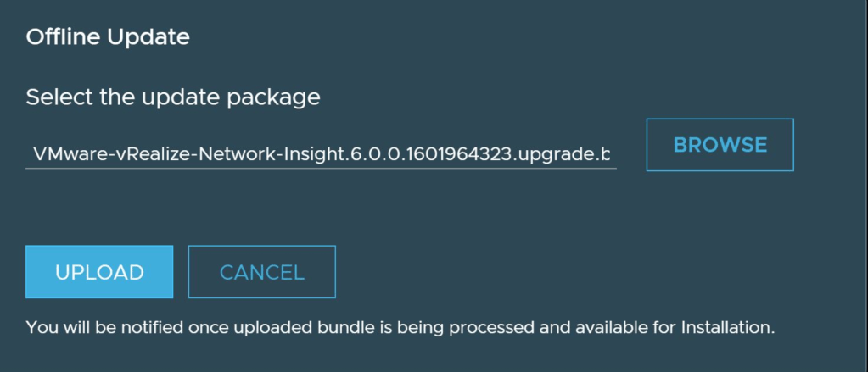Hit the blue UPLOAD button
Image resolution: width=868 pixels, height=372 pixels.
(99, 272)
